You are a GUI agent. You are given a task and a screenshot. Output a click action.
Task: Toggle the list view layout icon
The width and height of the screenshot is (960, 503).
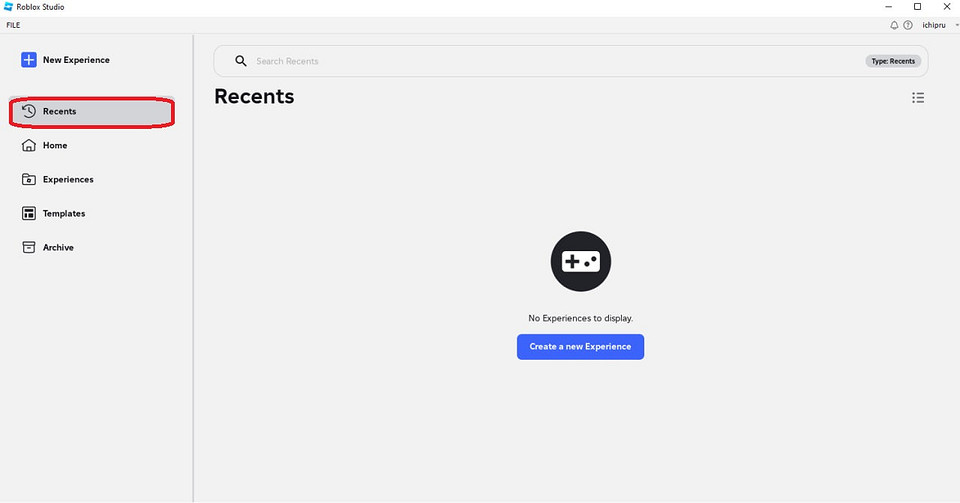(918, 98)
